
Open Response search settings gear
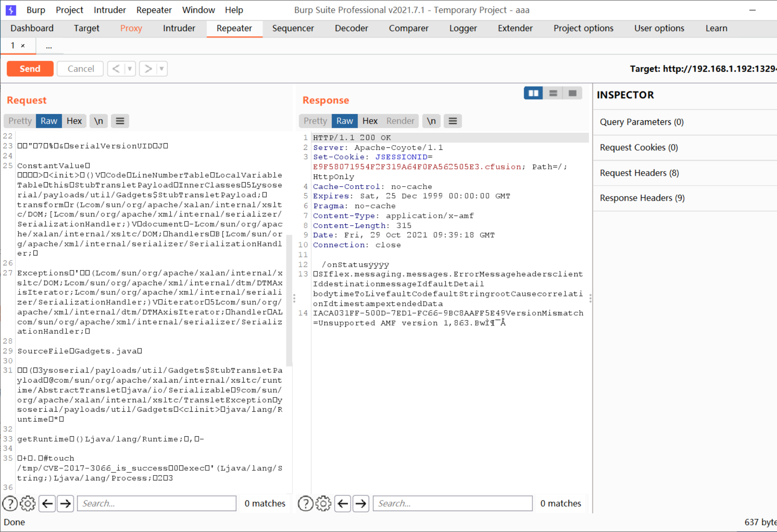tap(323, 504)
